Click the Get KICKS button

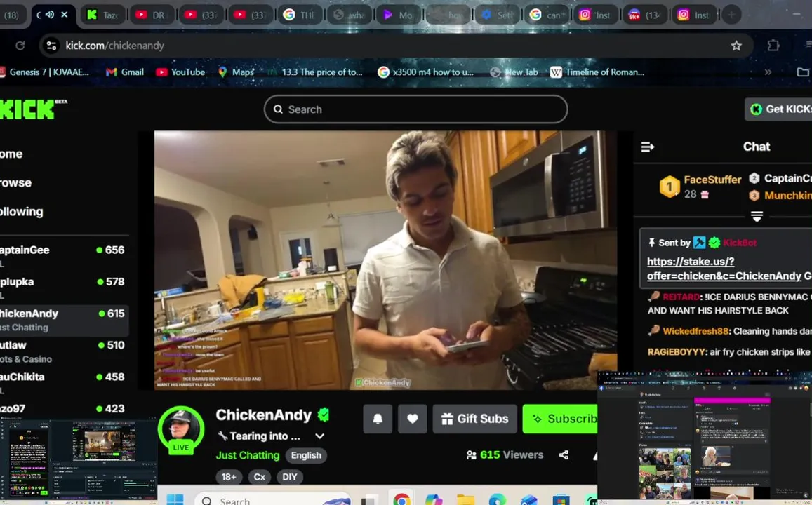coord(778,109)
